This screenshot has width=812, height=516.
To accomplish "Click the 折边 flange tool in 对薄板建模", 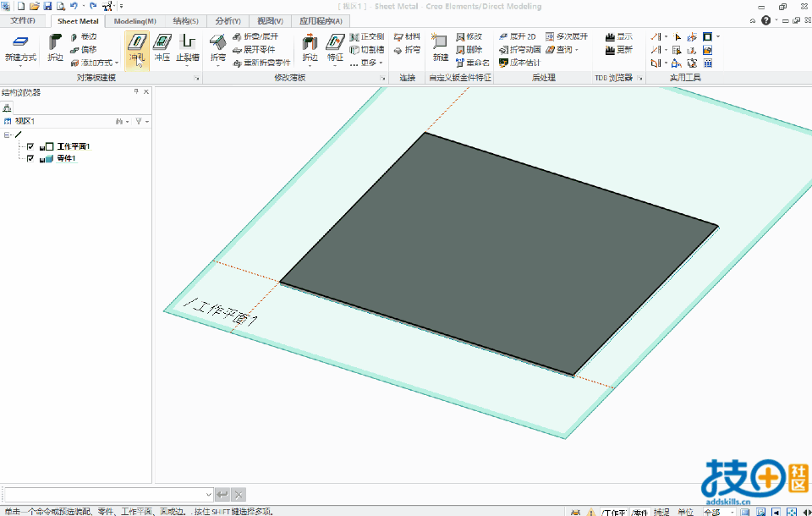I will (55, 47).
